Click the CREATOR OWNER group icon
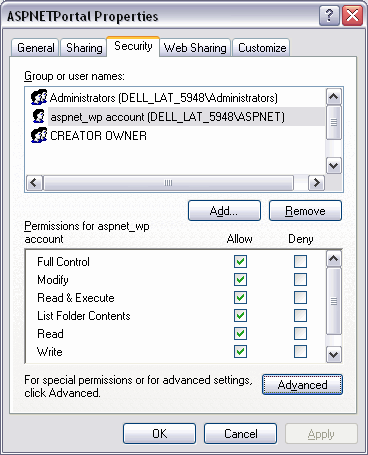 (x=39, y=135)
